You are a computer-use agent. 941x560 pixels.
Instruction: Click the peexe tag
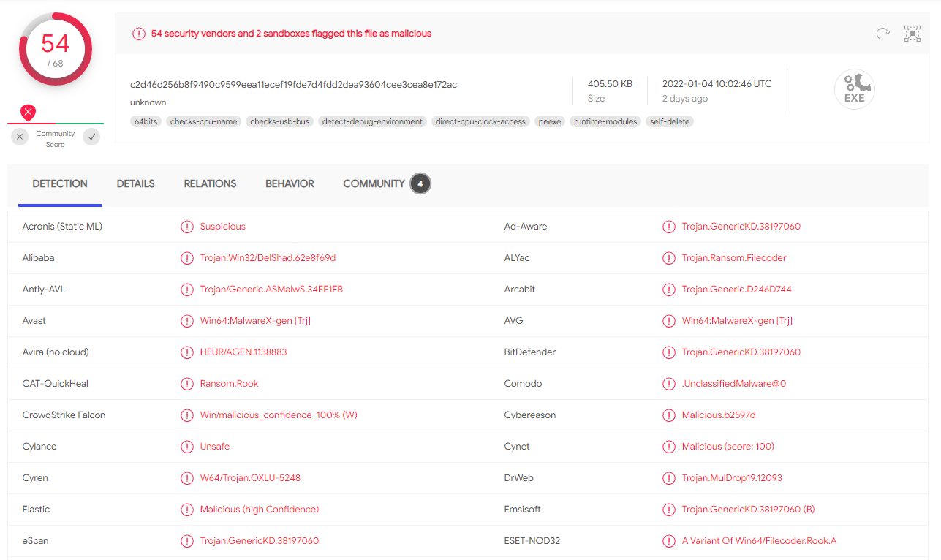point(550,121)
